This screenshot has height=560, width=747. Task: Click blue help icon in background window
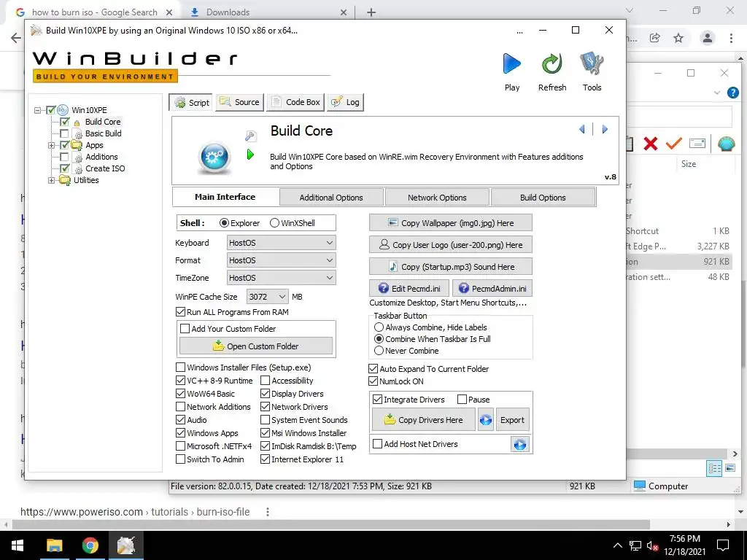click(x=732, y=93)
